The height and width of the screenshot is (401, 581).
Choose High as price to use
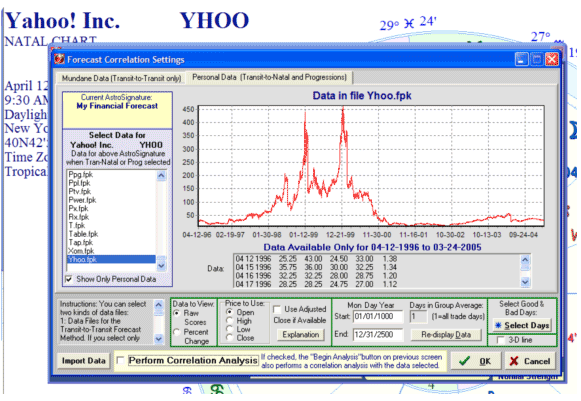click(229, 321)
